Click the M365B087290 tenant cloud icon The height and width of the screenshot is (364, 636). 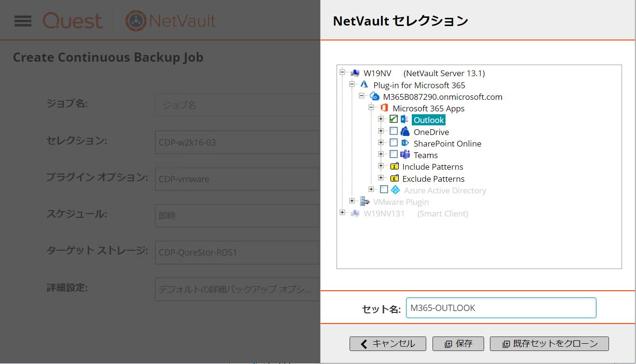[x=375, y=96]
